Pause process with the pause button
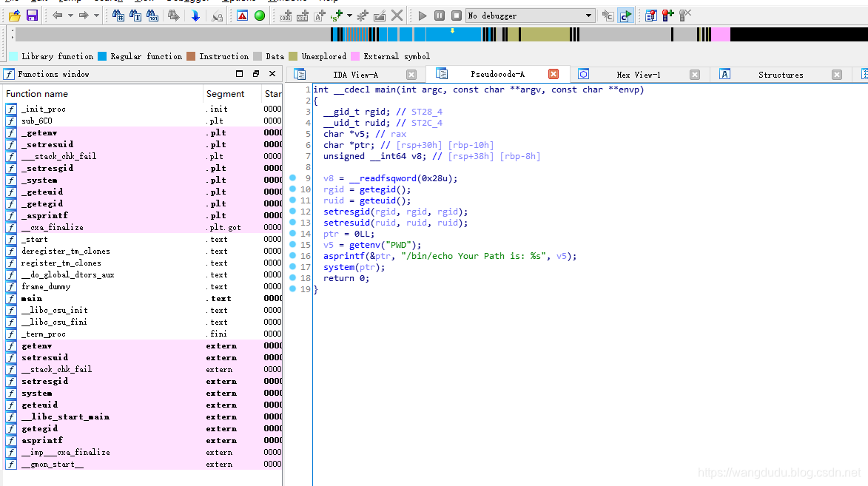 pyautogui.click(x=440, y=16)
